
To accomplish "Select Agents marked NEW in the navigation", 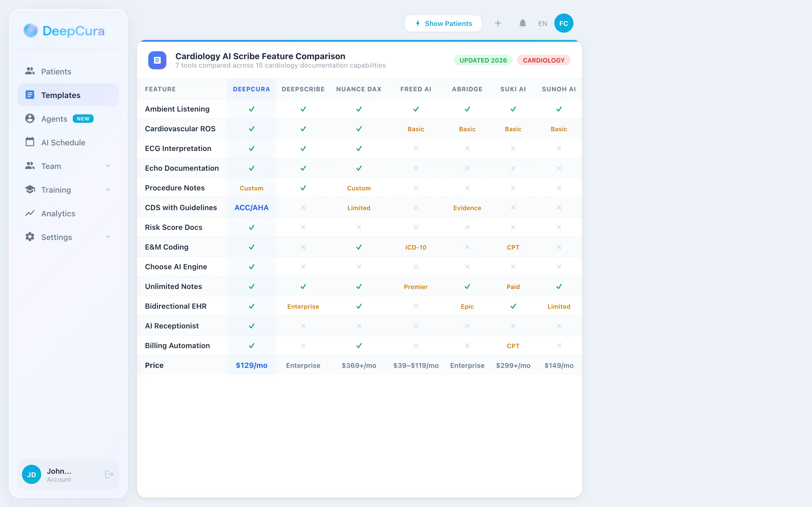I will click(x=54, y=118).
